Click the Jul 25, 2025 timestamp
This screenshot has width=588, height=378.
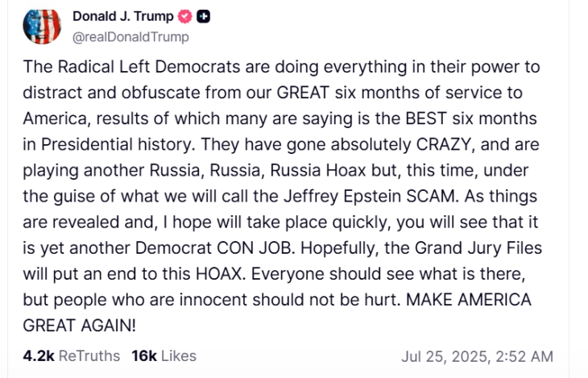tap(477, 356)
